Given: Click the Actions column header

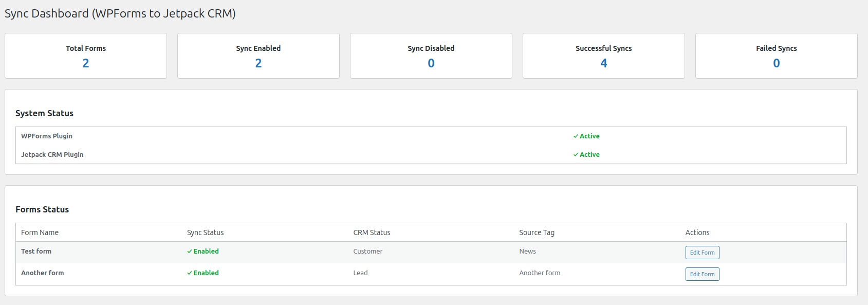Looking at the screenshot, I should [x=697, y=232].
